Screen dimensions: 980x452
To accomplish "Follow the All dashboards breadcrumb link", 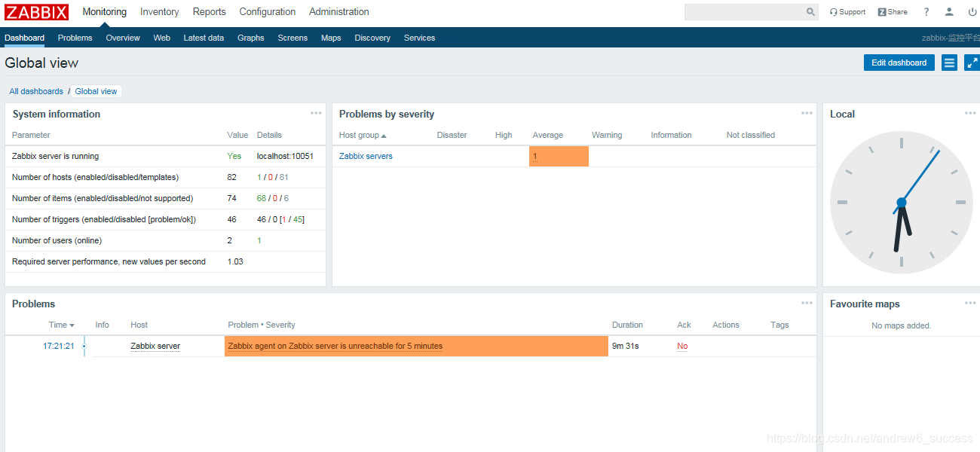I will pyautogui.click(x=36, y=91).
